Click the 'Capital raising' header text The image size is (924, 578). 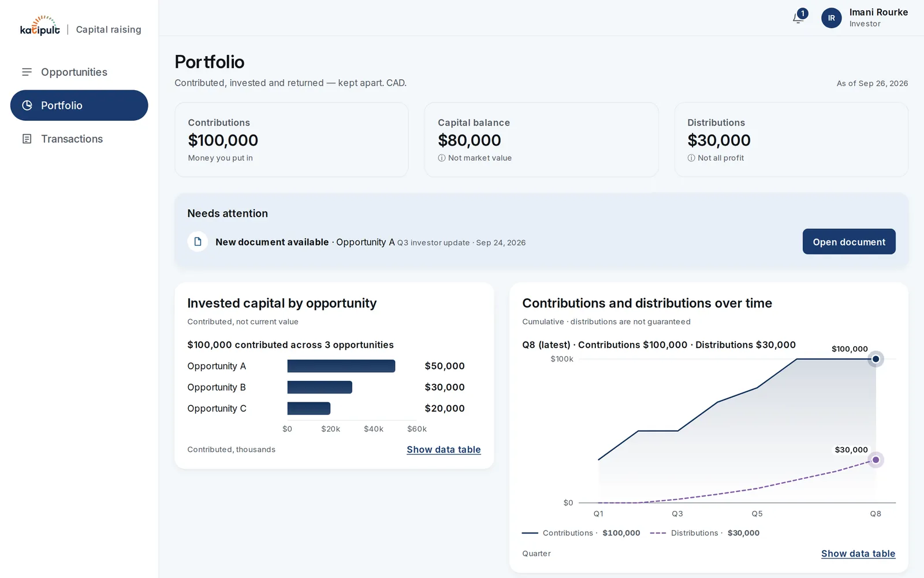pos(109,29)
